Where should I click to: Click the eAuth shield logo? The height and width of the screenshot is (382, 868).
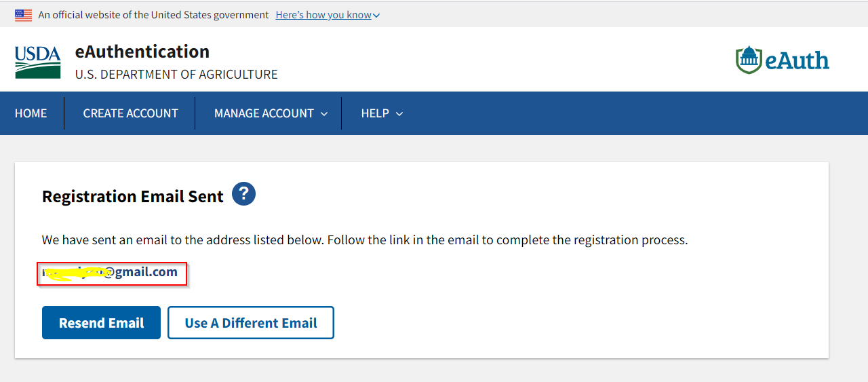(x=749, y=60)
